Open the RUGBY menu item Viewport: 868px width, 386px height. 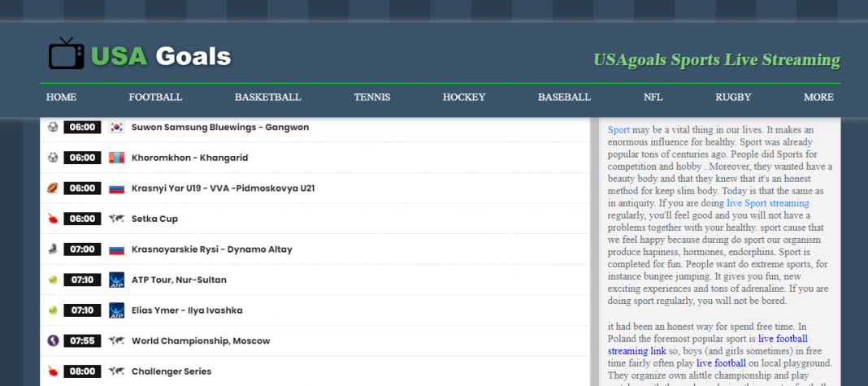click(733, 97)
